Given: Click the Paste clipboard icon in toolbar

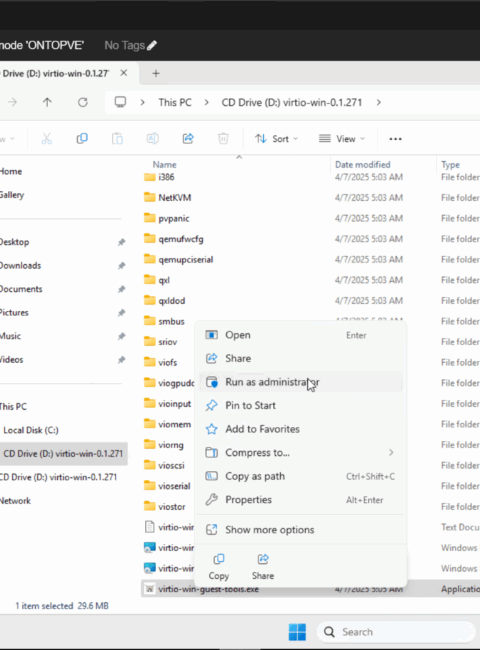Looking at the screenshot, I should [117, 138].
